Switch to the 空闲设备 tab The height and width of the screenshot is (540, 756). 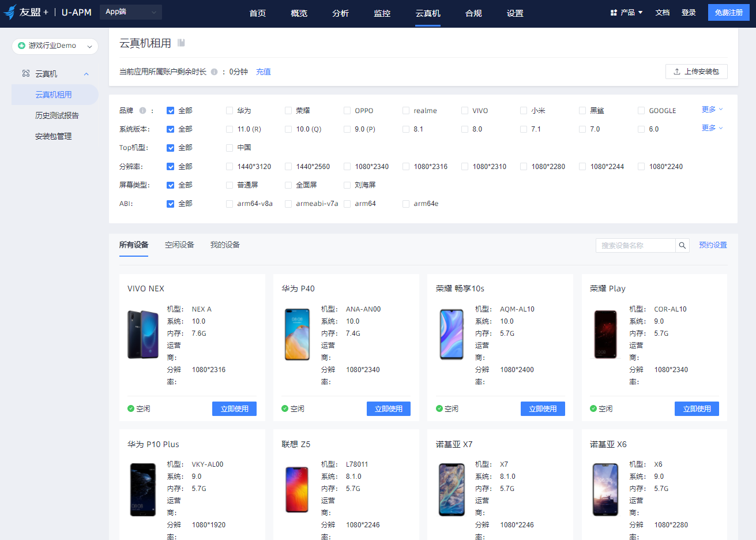coord(179,245)
